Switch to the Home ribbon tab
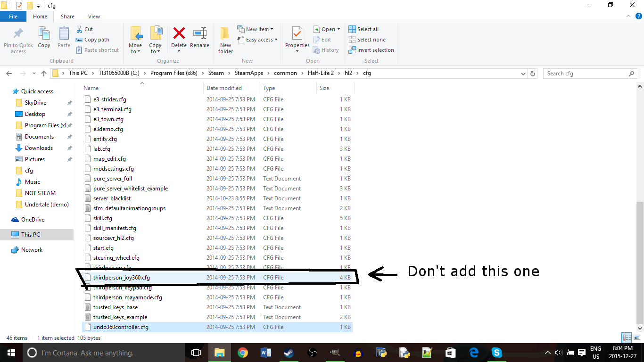This screenshot has width=644, height=362. (40, 16)
